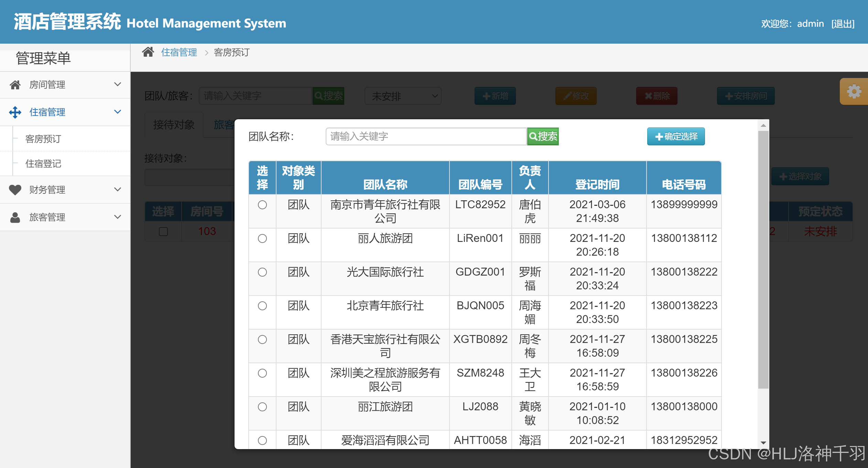Viewport: 868px width, 468px height.
Task: Click the home icon in the breadcrumb
Action: [x=148, y=52]
